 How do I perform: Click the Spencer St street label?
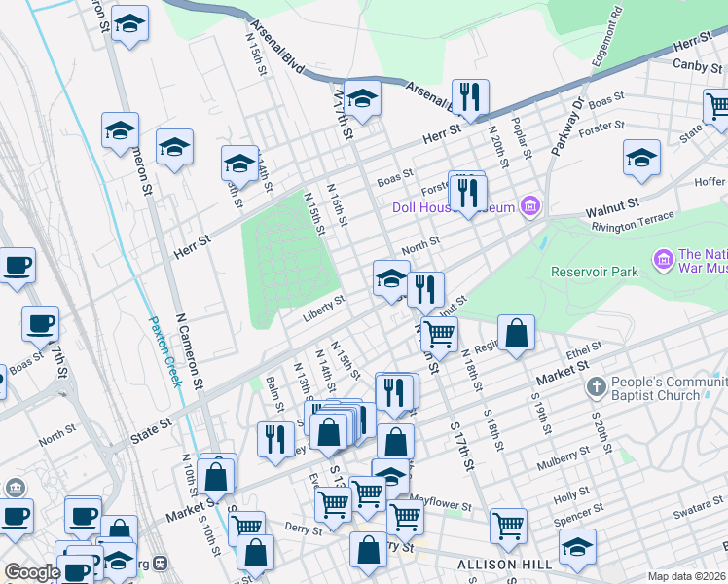coord(579,514)
